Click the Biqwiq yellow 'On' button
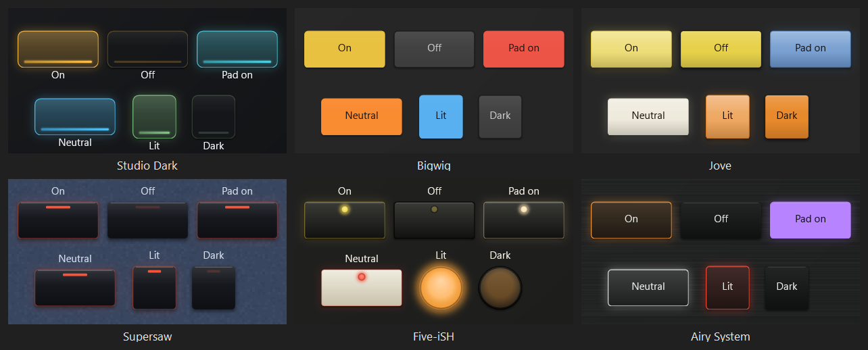This screenshot has width=868, height=350. click(345, 49)
